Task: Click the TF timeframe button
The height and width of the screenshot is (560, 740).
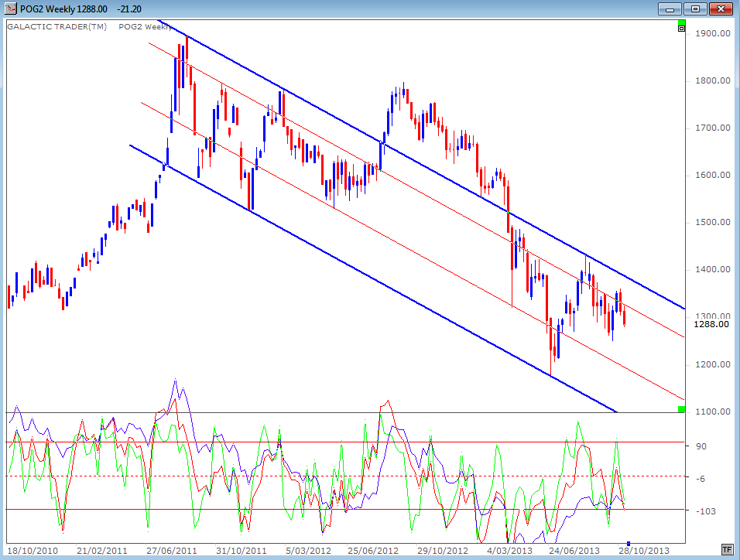Action: 728,550
